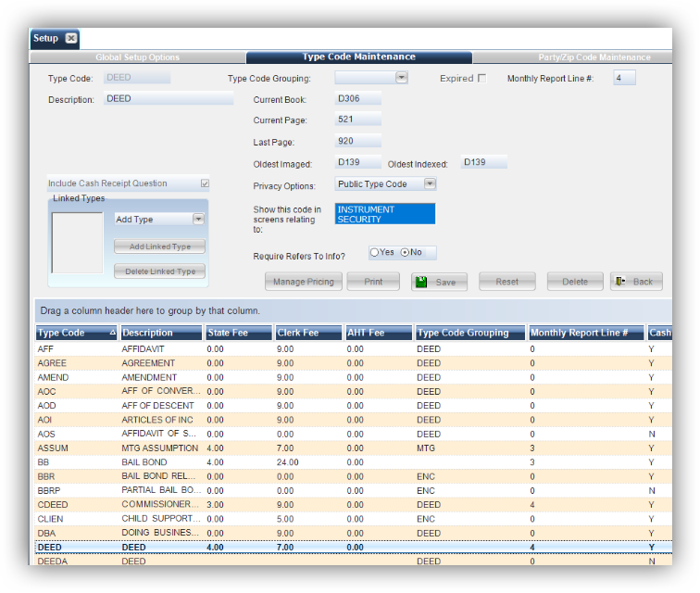Click the Print button
700x593 pixels.
[373, 282]
